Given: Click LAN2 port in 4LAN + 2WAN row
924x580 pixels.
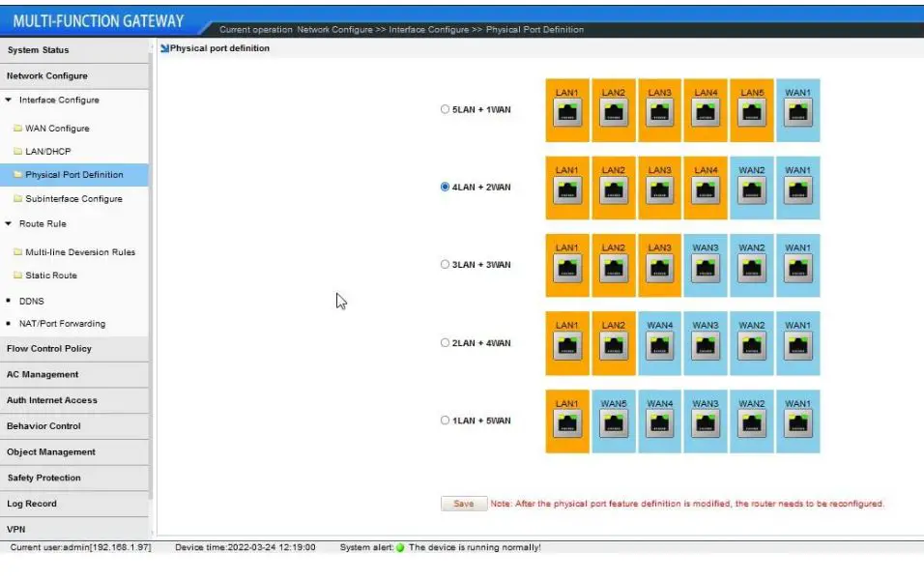Looking at the screenshot, I should [614, 188].
